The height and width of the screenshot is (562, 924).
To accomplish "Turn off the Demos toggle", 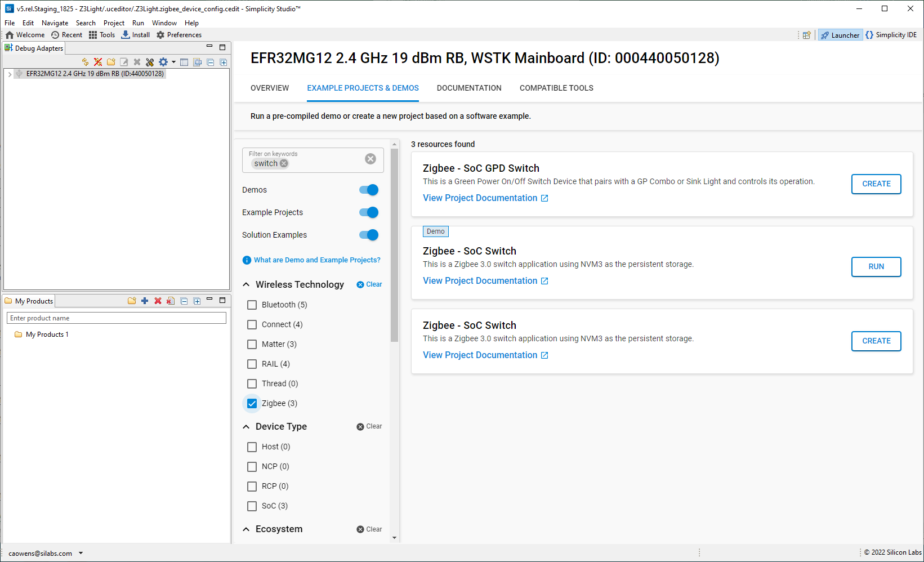I will coord(369,190).
